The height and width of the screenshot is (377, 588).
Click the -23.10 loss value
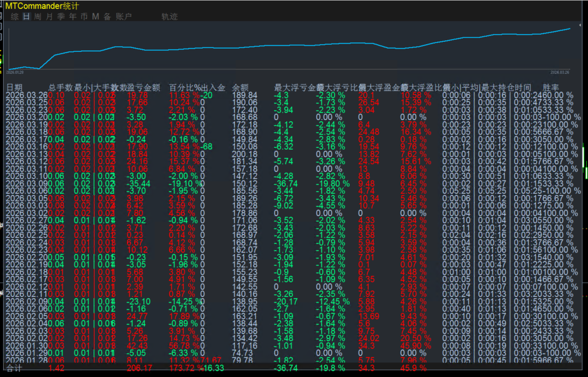(138, 301)
